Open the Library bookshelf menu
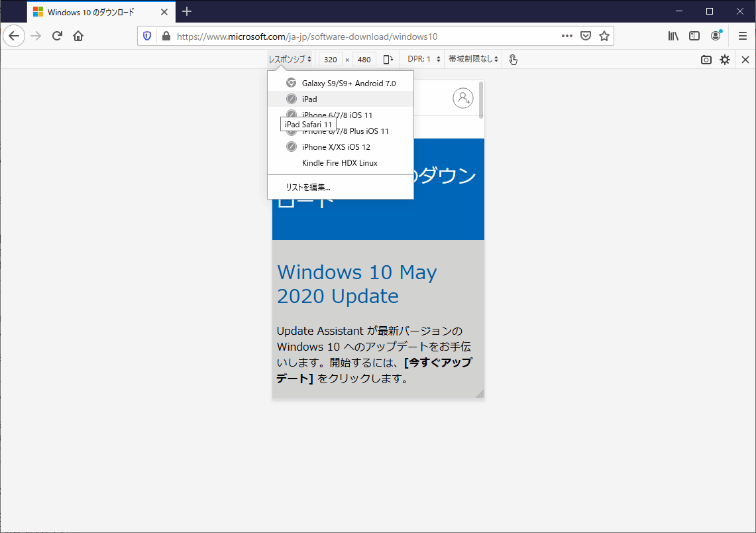Viewport: 756px width, 533px height. click(x=673, y=36)
